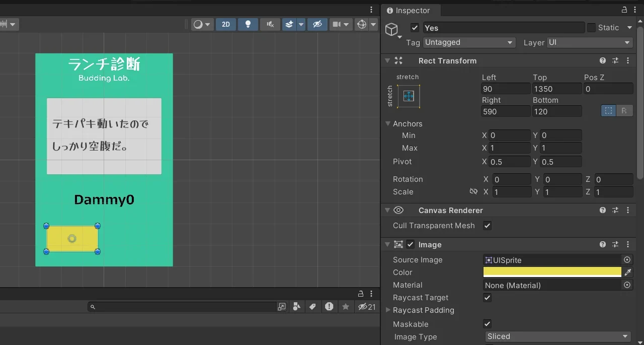Uncheck Raycast Target
Viewport: 644px width, 345px height.
tap(487, 298)
